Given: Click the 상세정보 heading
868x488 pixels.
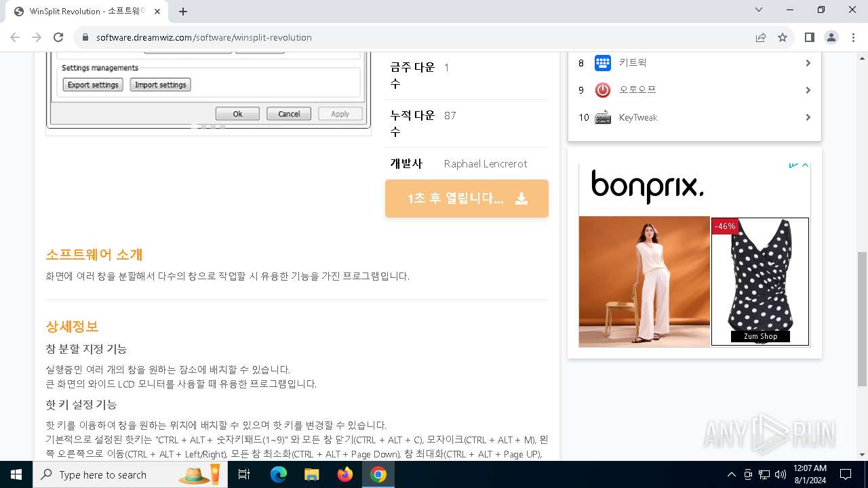Looking at the screenshot, I should [x=72, y=327].
